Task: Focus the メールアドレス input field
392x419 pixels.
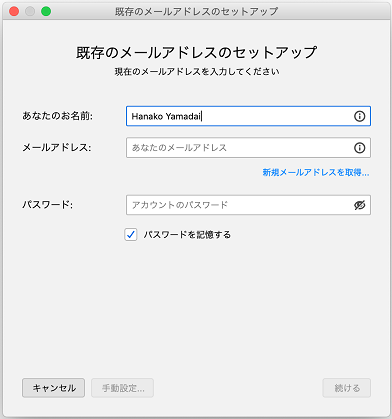Action: 248,148
